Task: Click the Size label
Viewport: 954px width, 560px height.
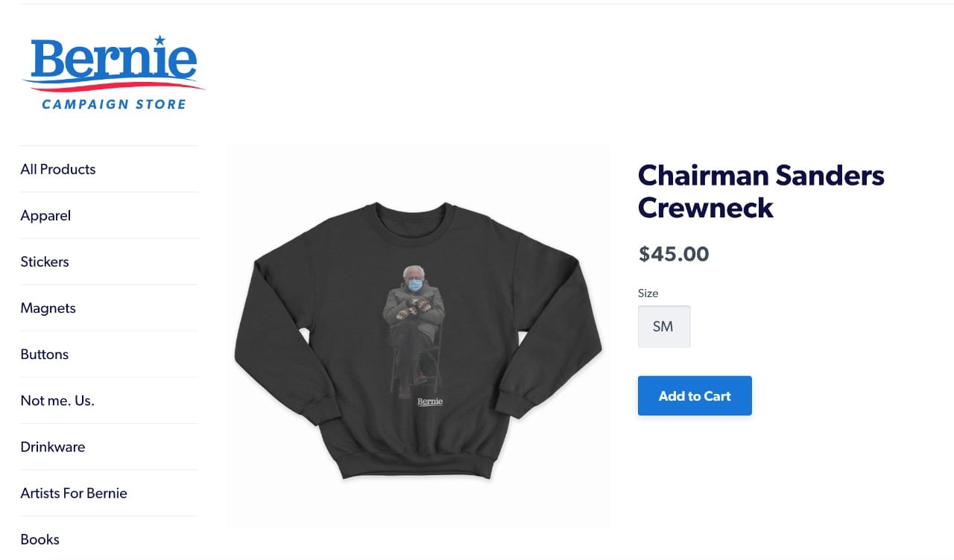Action: click(648, 293)
